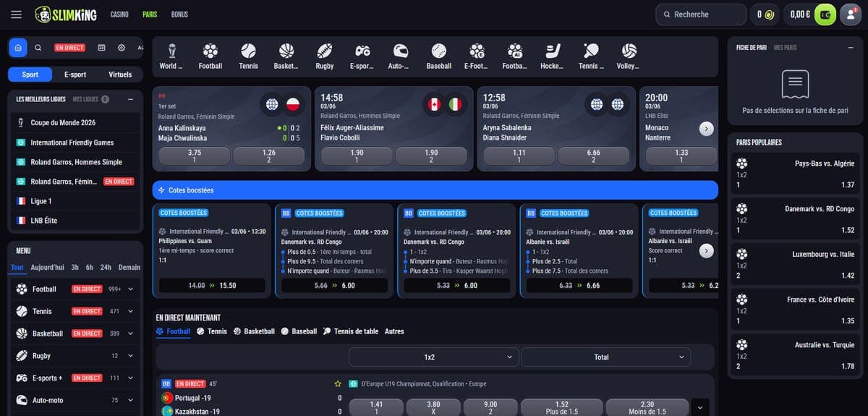Bet 1.41 on Portugal -19 to win
The image size is (868, 416).
[376, 407]
